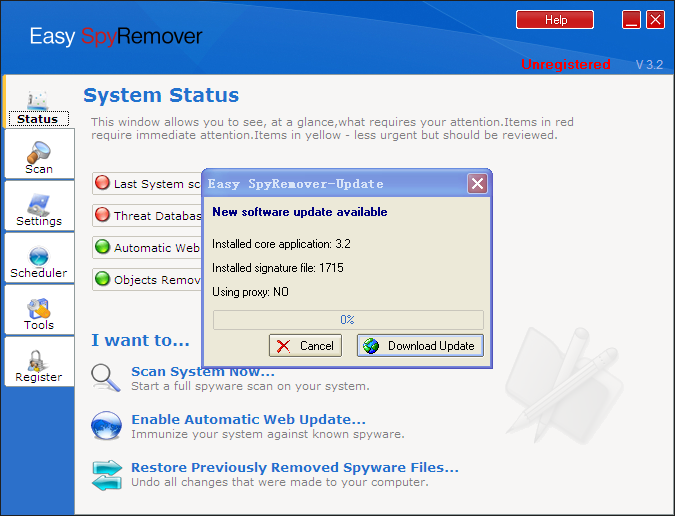This screenshot has height=516, width=675.
Task: Open Restore Previously Removed Spyware Files link
Action: (294, 468)
